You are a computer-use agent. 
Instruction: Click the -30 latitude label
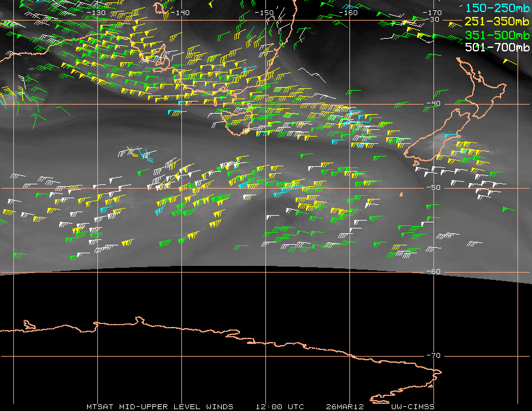pos(434,20)
